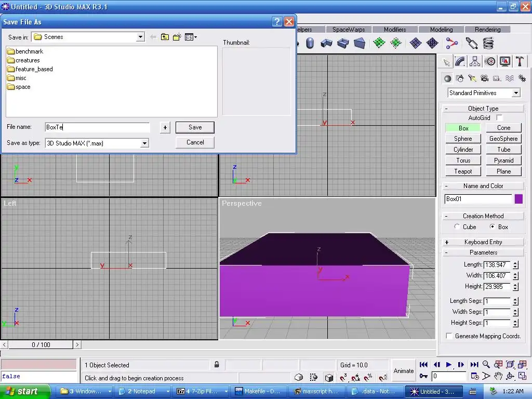532x399 pixels.
Task: Choose the Teapot primitive button
Action: click(x=463, y=171)
